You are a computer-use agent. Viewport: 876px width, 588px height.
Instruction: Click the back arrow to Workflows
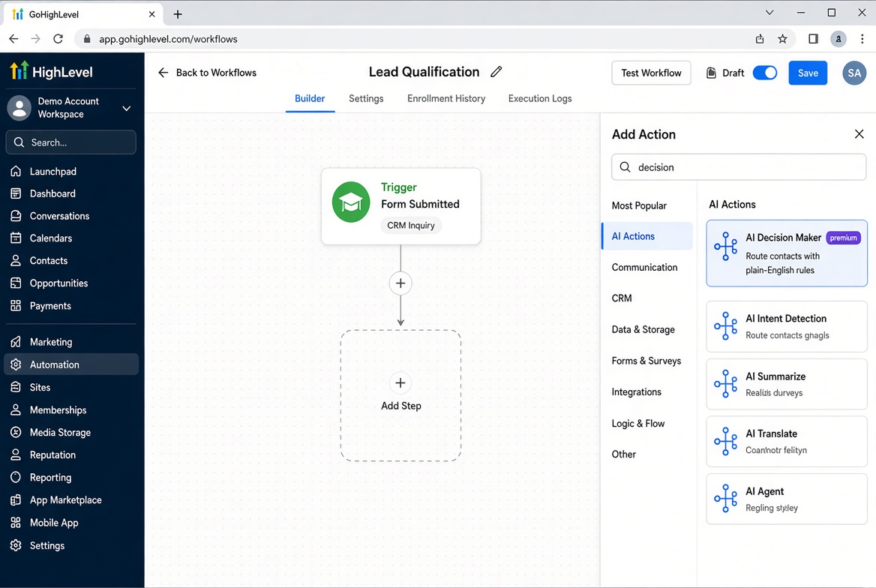[163, 73]
